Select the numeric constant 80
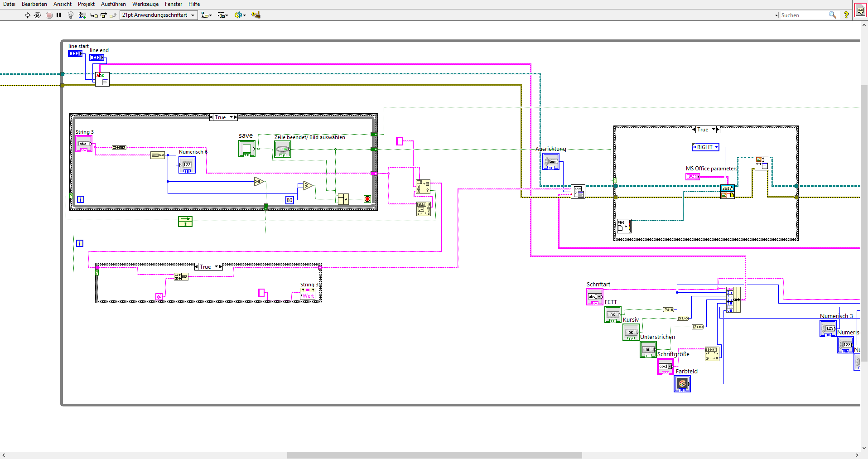This screenshot has height=459, width=868. 289,200
